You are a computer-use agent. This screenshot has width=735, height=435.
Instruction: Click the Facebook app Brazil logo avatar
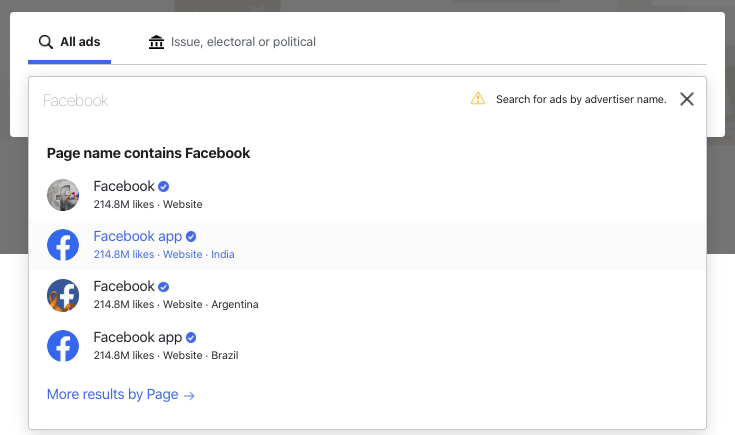point(63,346)
